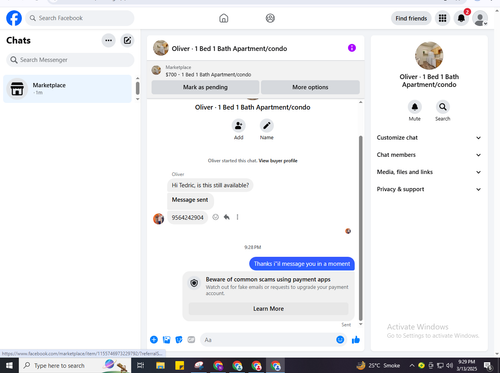Image resolution: width=500 pixels, height=373 pixels.
Task: Go to the Facebook Home tab
Action: click(x=224, y=18)
